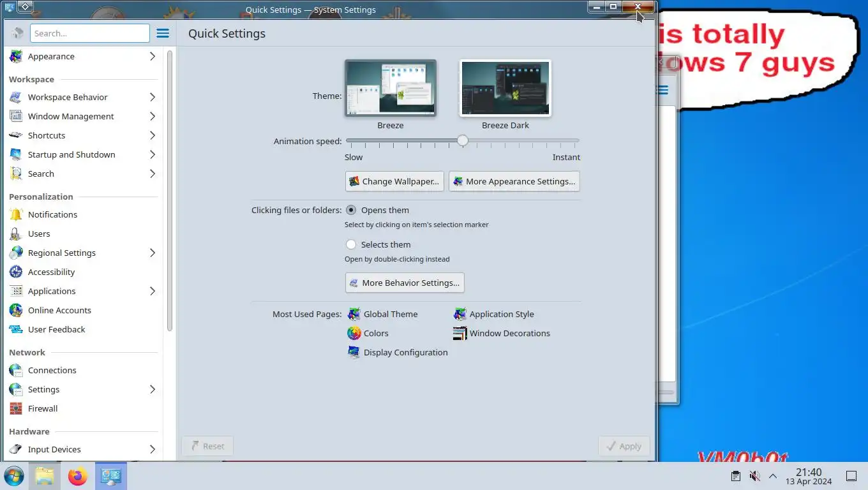Open the Firewall settings page
The image size is (868, 490).
(x=84, y=408)
